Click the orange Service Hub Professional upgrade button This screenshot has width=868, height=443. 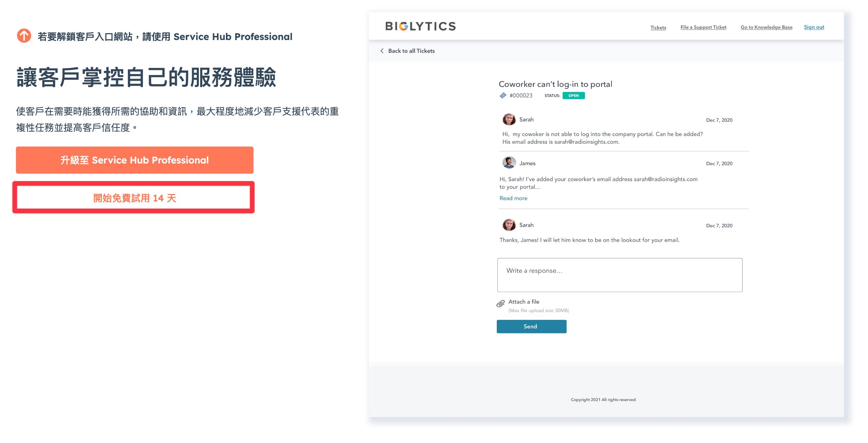(135, 160)
